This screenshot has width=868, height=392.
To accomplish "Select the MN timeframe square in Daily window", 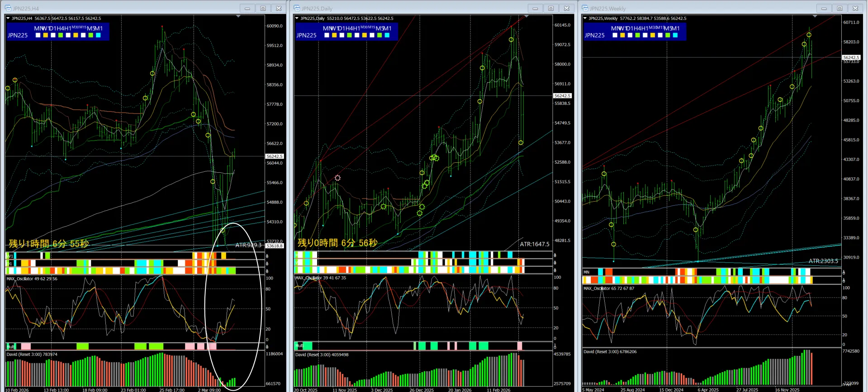I will 327,35.
